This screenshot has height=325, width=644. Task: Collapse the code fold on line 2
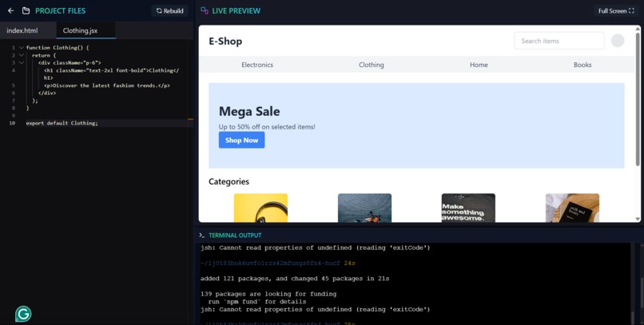[22, 55]
